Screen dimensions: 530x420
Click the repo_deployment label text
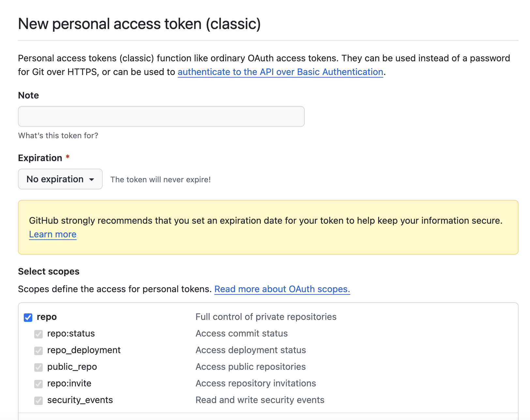(x=84, y=350)
